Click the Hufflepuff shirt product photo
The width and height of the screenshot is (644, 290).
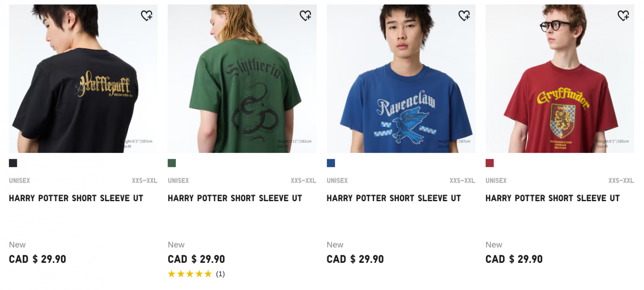pos(83,78)
